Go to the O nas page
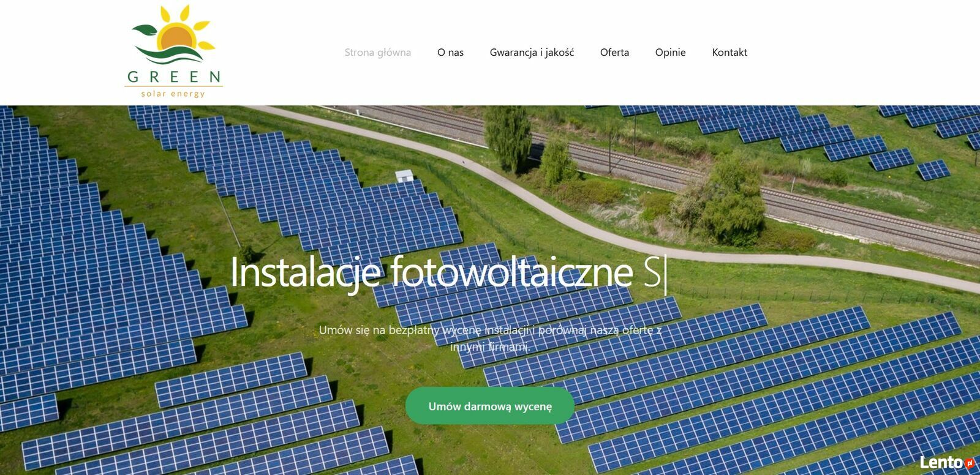The width and height of the screenshot is (980, 475). (450, 53)
